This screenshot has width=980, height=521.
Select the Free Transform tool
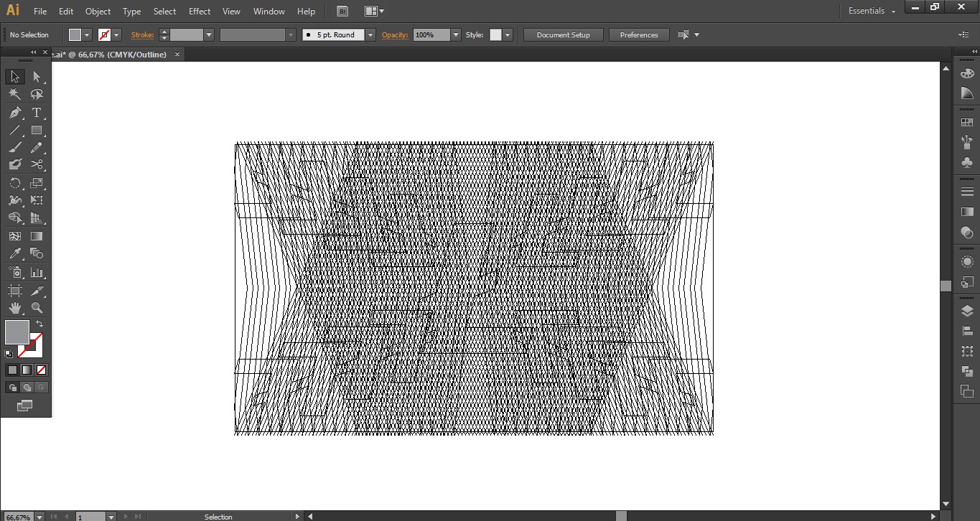[37, 201]
